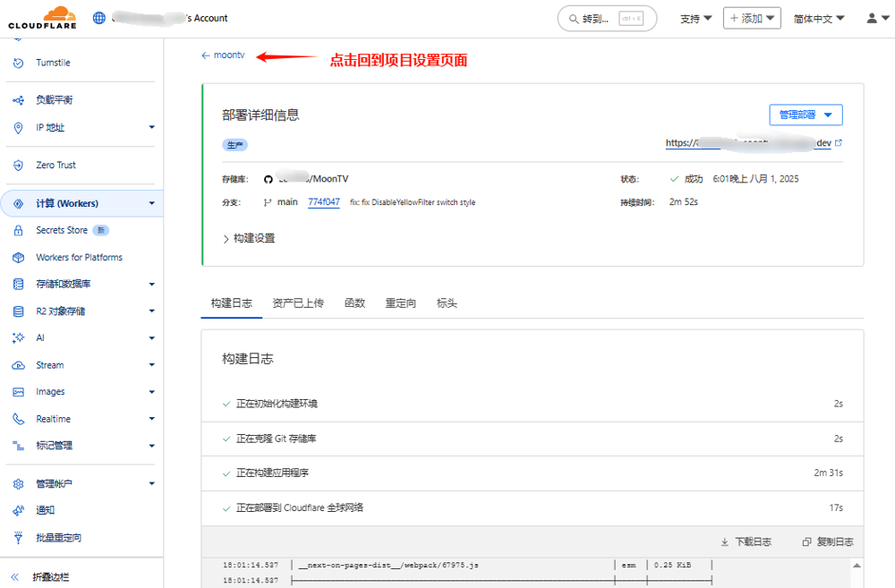Switch to the 函数 tab

pyautogui.click(x=354, y=303)
